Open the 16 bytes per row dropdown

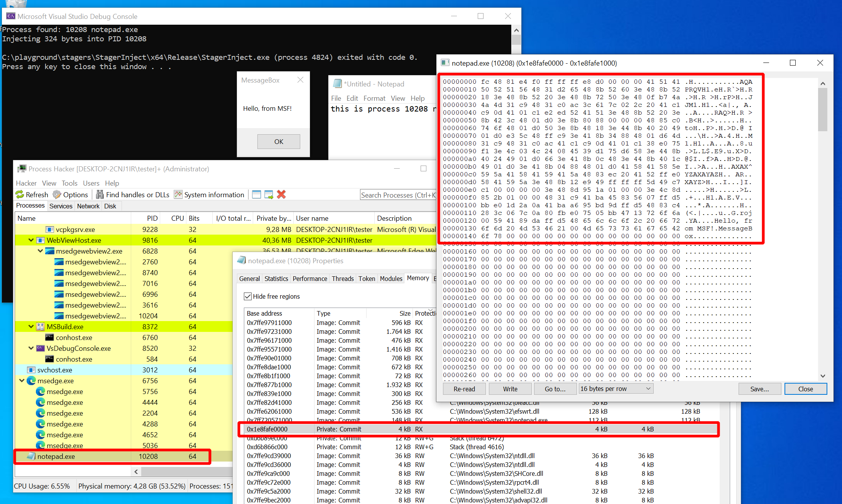point(616,389)
